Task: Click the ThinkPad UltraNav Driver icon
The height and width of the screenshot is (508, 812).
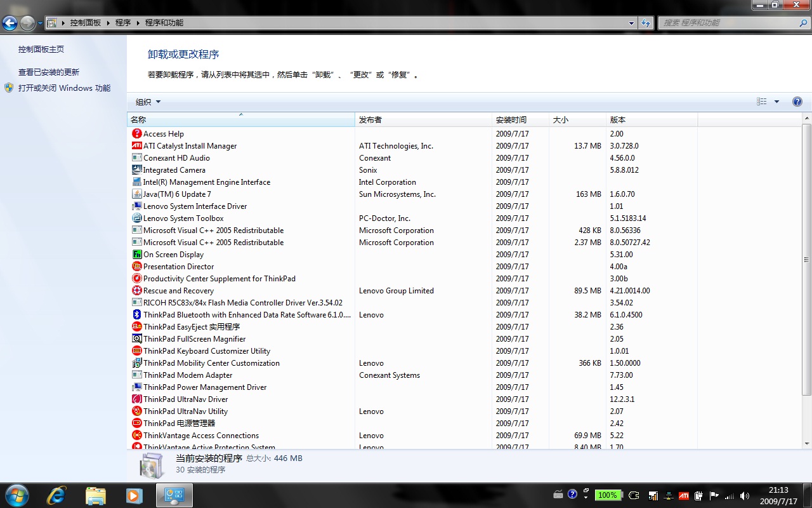Action: pyautogui.click(x=136, y=399)
